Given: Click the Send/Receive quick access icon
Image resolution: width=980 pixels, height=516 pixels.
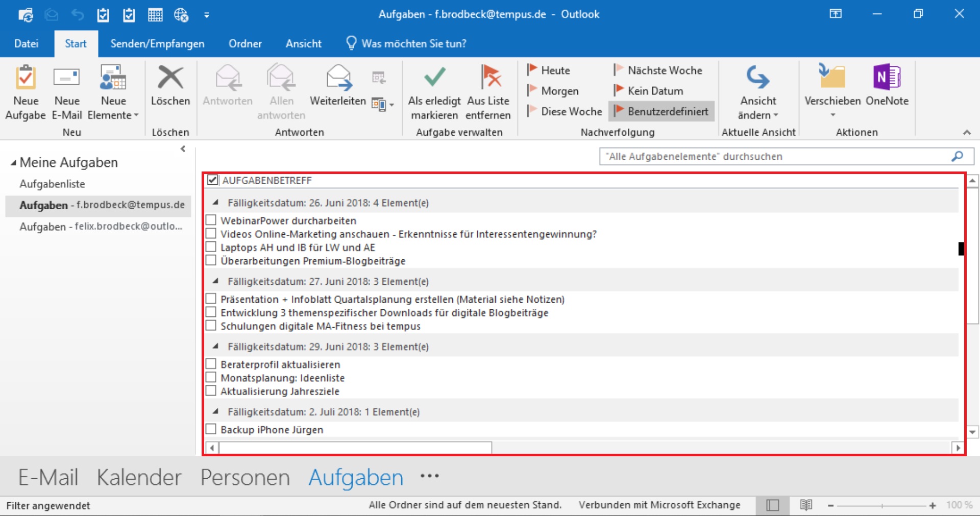Looking at the screenshot, I should coord(26,15).
